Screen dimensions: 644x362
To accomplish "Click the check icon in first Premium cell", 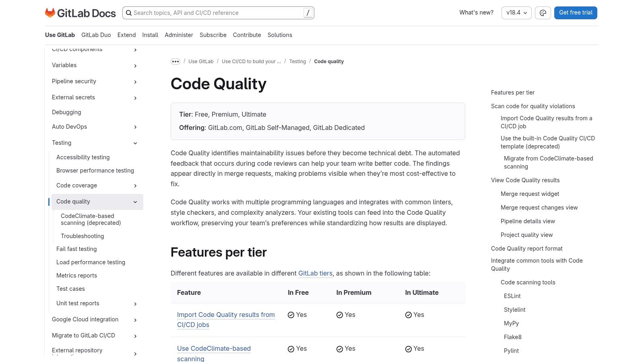I will tap(340, 315).
